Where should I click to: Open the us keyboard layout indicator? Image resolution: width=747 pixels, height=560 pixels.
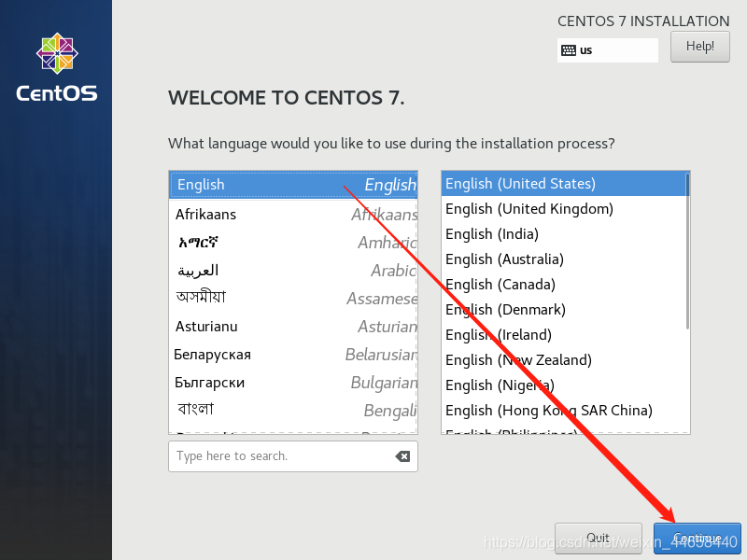(x=608, y=50)
